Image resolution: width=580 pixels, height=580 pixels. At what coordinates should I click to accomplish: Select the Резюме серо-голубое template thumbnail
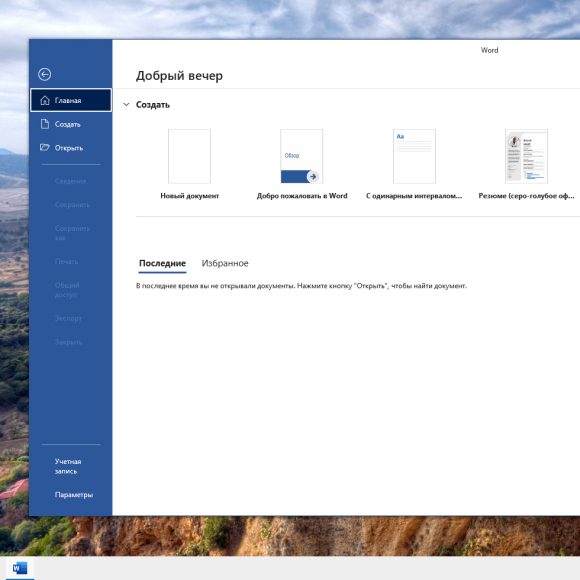[x=526, y=156]
